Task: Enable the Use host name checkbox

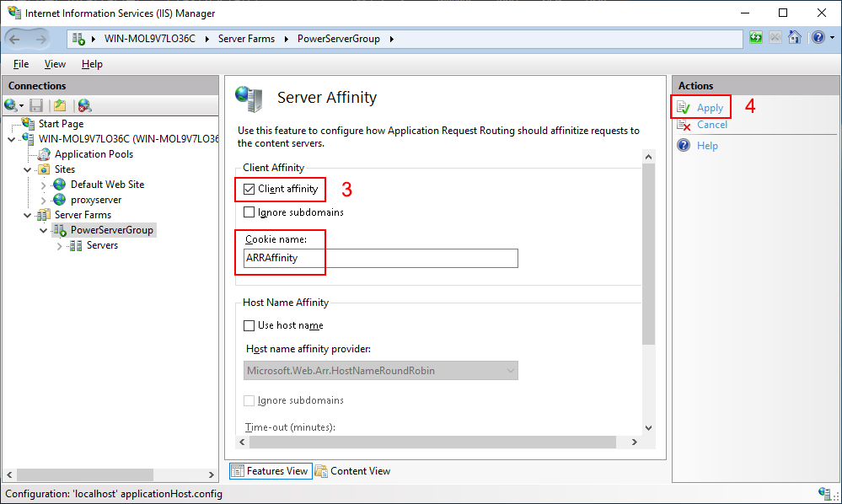Action: [x=249, y=325]
